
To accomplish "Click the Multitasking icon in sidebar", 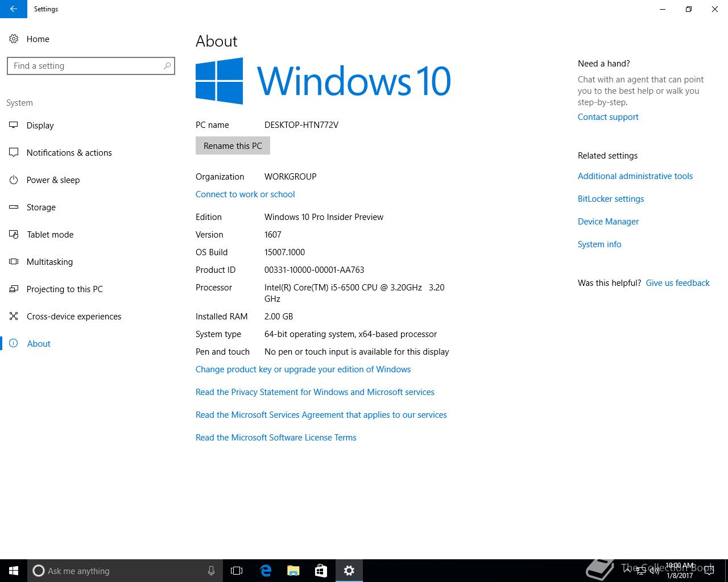I will point(14,261).
